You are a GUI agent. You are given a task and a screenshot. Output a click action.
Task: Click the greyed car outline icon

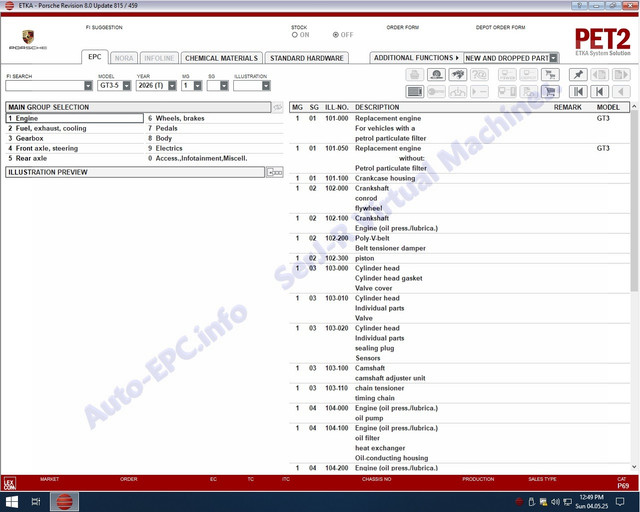(x=458, y=91)
